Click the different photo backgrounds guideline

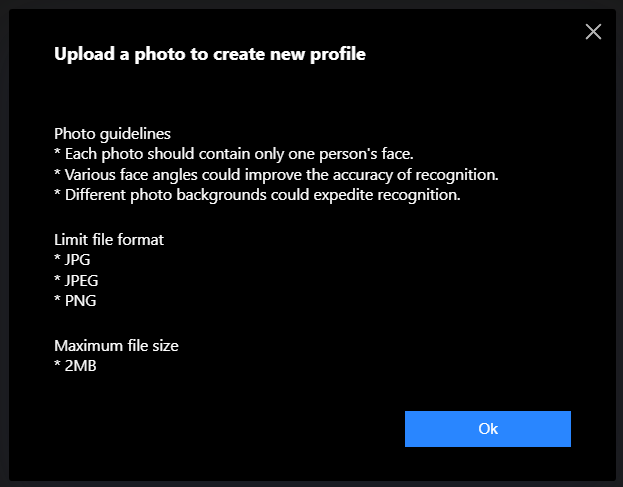257,195
